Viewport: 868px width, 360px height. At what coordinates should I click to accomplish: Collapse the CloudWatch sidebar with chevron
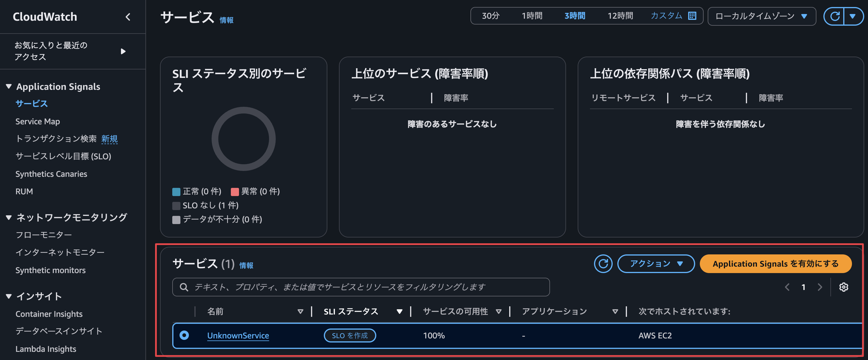[128, 17]
